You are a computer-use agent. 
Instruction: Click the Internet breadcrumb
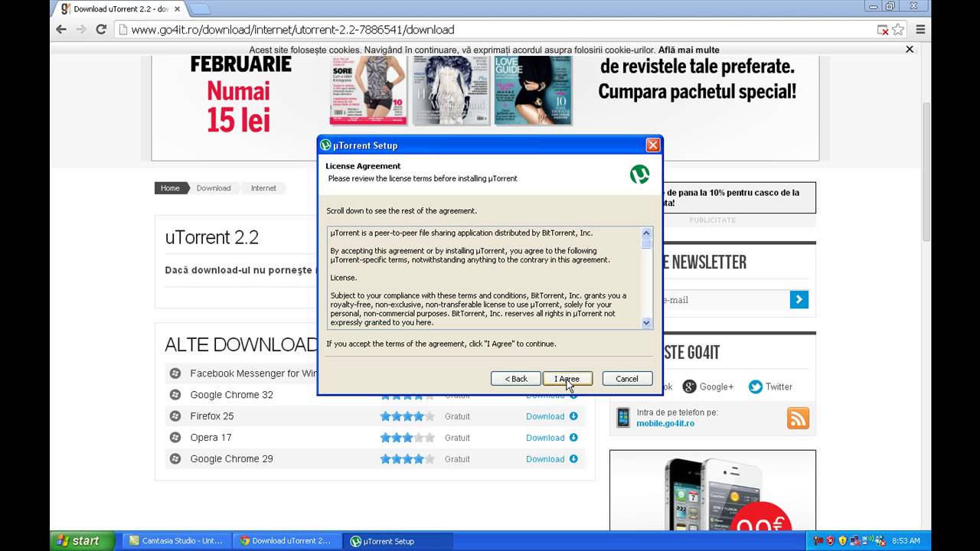coord(263,187)
